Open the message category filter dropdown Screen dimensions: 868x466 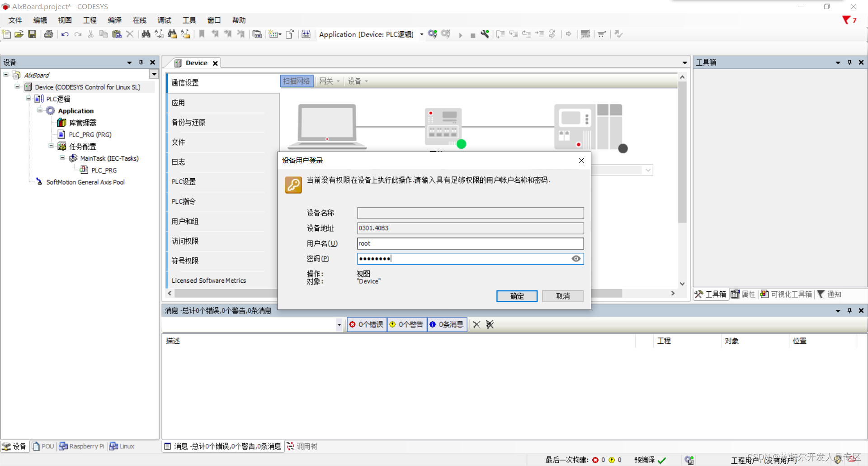(339, 325)
